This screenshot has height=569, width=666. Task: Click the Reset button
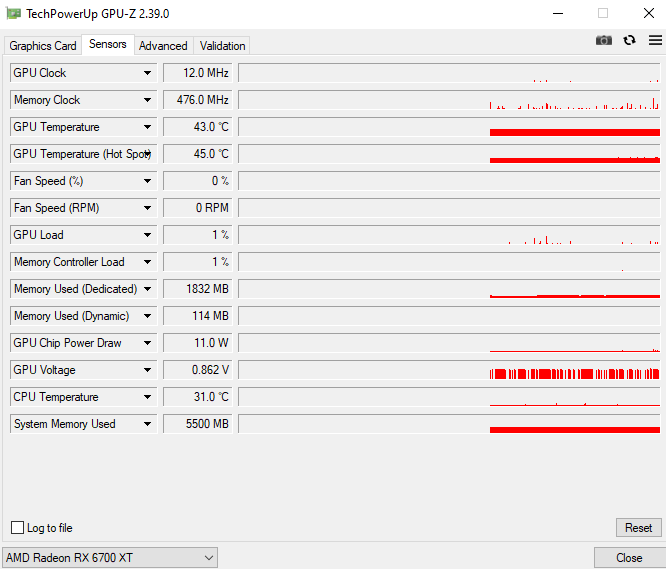coord(638,528)
